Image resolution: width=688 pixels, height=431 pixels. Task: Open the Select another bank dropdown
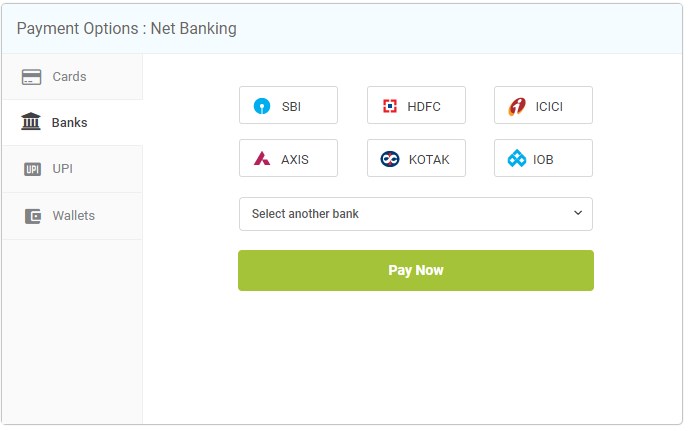(x=416, y=214)
